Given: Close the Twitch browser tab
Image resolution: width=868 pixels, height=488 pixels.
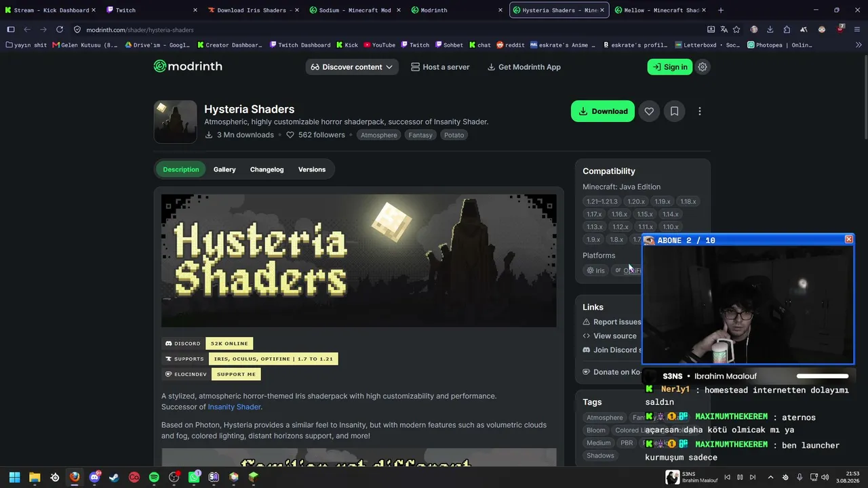Looking at the screenshot, I should click(x=195, y=10).
